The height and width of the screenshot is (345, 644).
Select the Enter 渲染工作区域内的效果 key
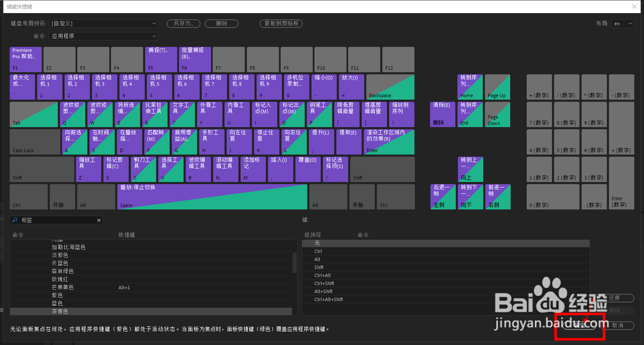(x=389, y=142)
